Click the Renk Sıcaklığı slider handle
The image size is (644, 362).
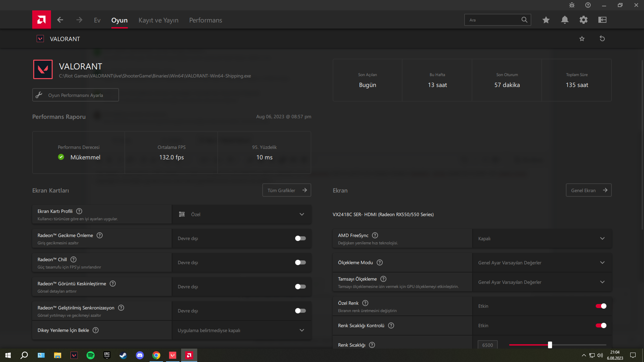coord(550,345)
